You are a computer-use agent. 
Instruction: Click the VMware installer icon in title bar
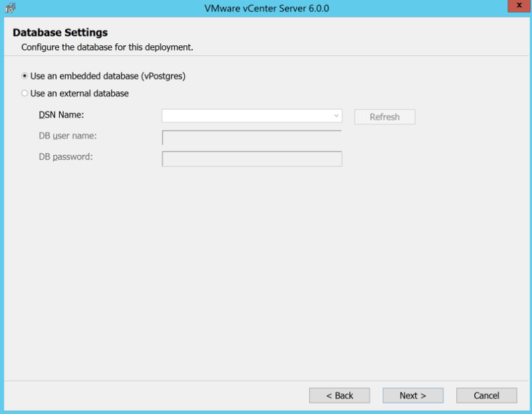10,8
